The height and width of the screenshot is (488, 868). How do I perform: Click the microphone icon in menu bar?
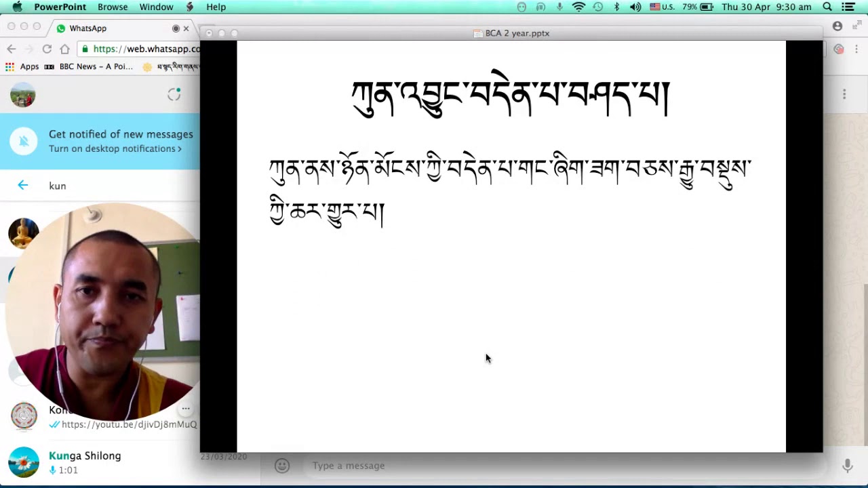point(559,7)
